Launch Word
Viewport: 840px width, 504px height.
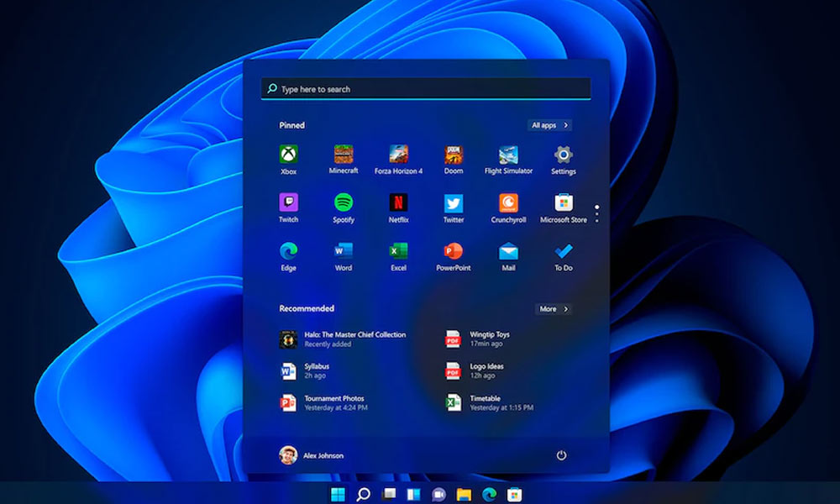pyautogui.click(x=344, y=256)
